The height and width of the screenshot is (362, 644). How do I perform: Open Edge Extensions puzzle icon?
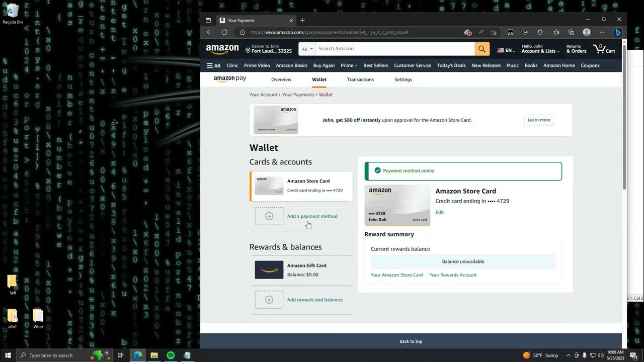(x=540, y=32)
